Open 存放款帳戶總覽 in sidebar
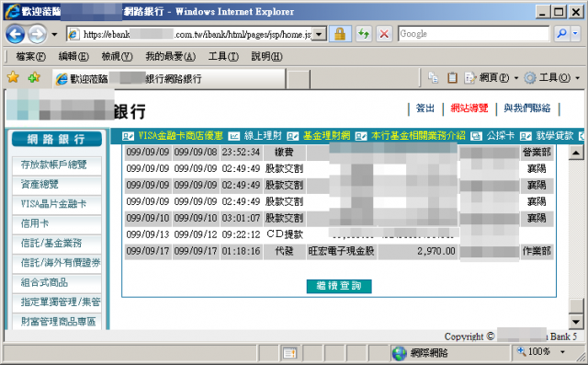This screenshot has width=588, height=365. point(57,165)
